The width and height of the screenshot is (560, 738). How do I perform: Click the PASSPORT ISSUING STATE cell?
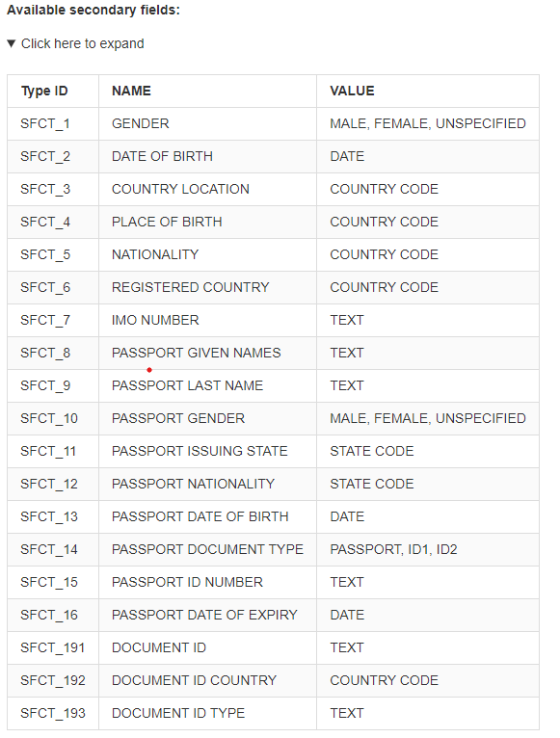point(207,451)
